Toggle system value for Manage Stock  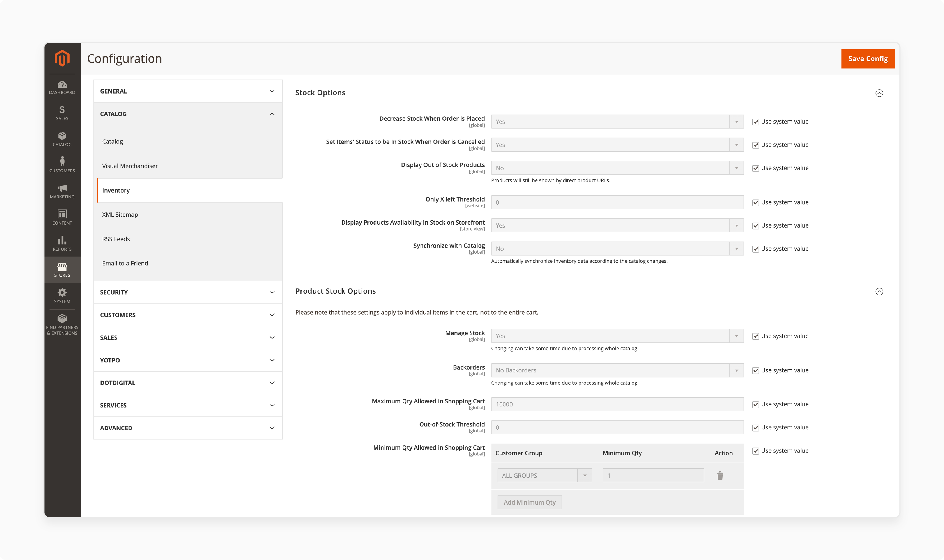coord(755,336)
